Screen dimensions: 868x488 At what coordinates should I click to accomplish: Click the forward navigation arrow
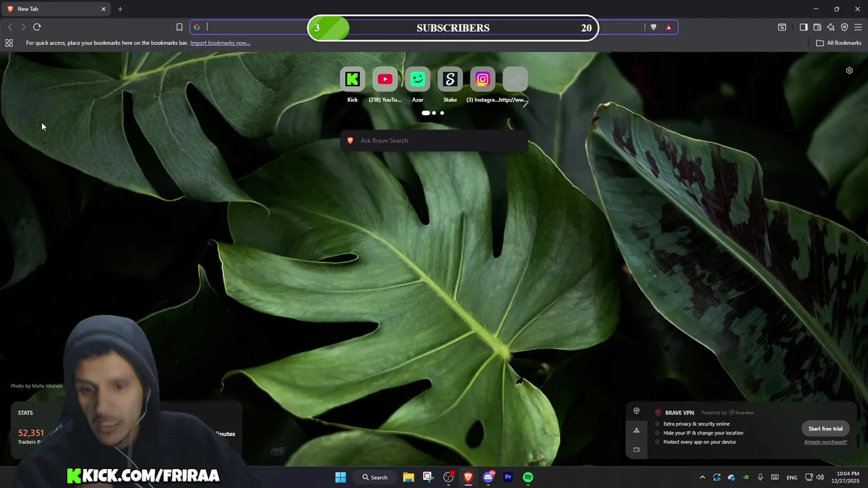point(23,27)
